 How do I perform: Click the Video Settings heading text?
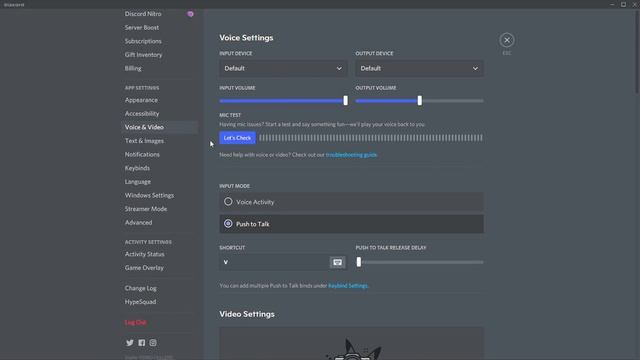point(247,314)
